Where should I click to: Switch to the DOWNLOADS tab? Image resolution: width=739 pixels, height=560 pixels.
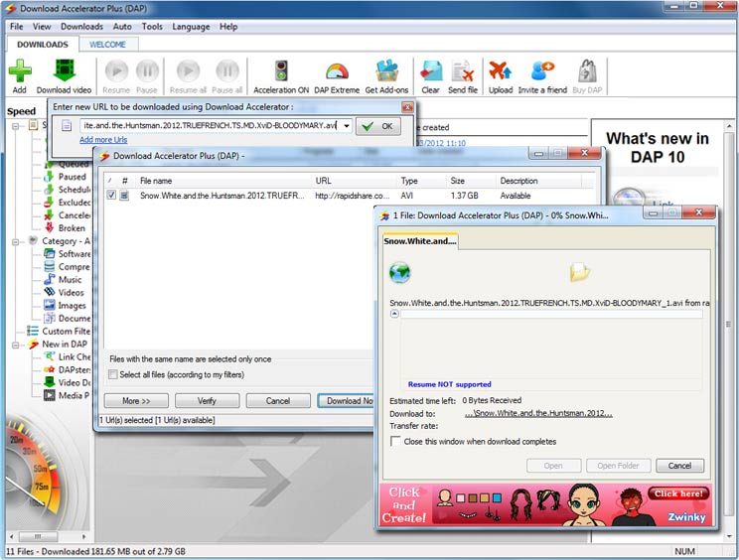pos(43,45)
